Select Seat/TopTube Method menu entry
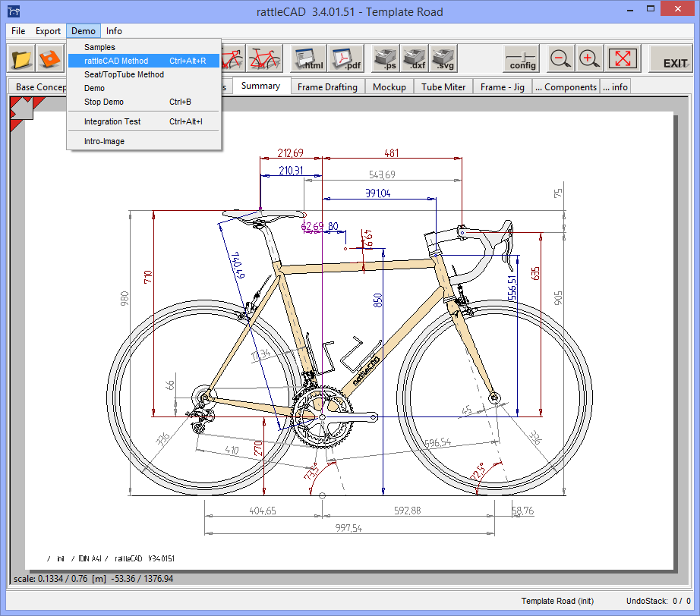Image resolution: width=700 pixels, height=616 pixels. (143, 74)
